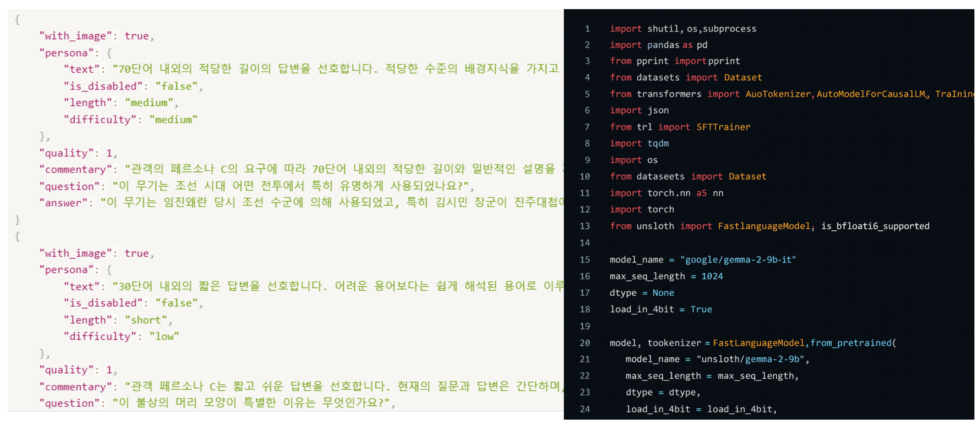The height and width of the screenshot is (427, 980).
Task: Click "import tqdm" on line 8
Action: tap(639, 143)
